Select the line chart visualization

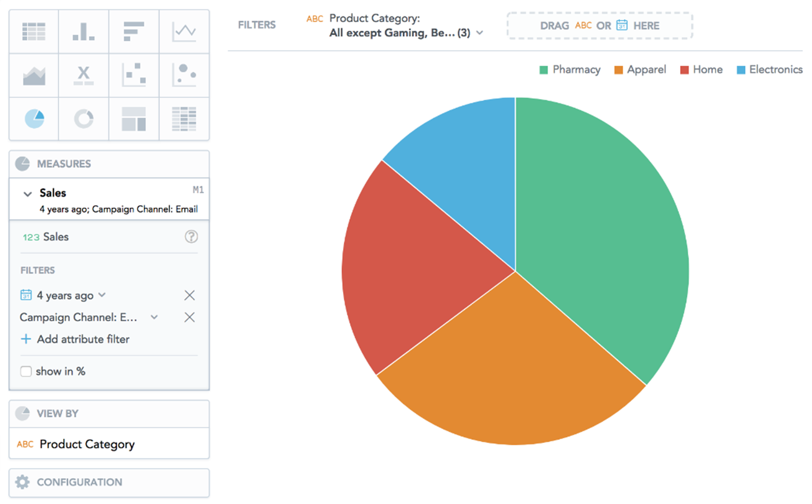point(184,32)
